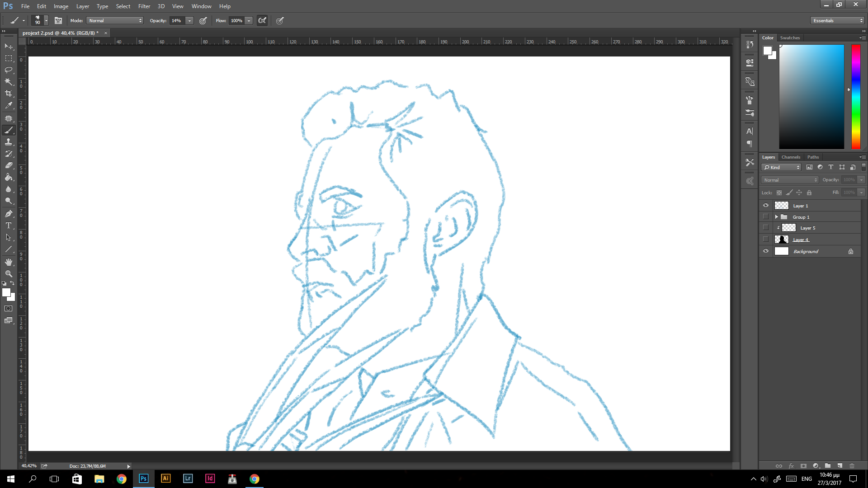Select the Eraser tool
This screenshot has height=488, width=868.
[9, 165]
